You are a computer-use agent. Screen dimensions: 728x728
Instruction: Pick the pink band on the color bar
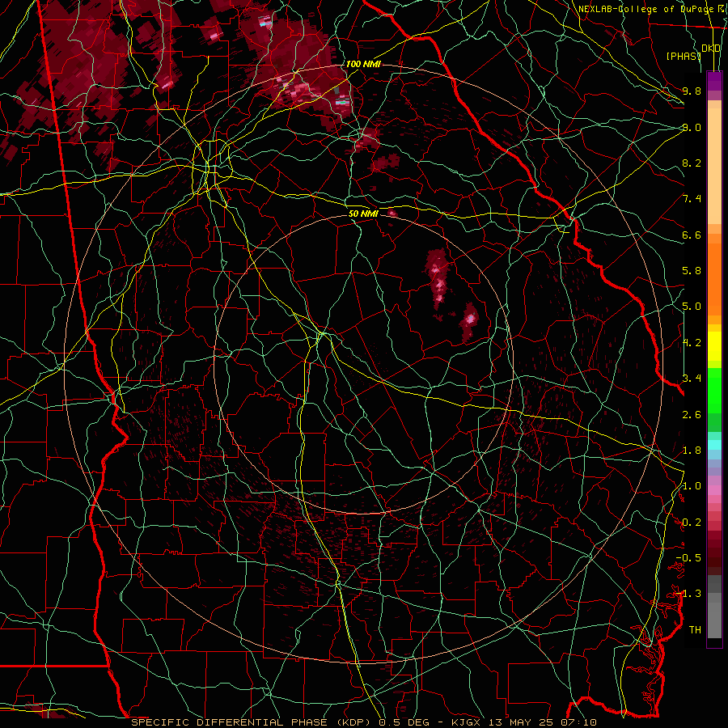(714, 489)
